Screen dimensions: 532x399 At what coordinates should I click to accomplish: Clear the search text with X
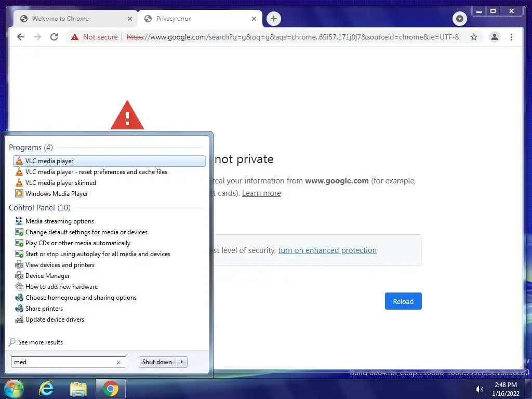(x=118, y=362)
